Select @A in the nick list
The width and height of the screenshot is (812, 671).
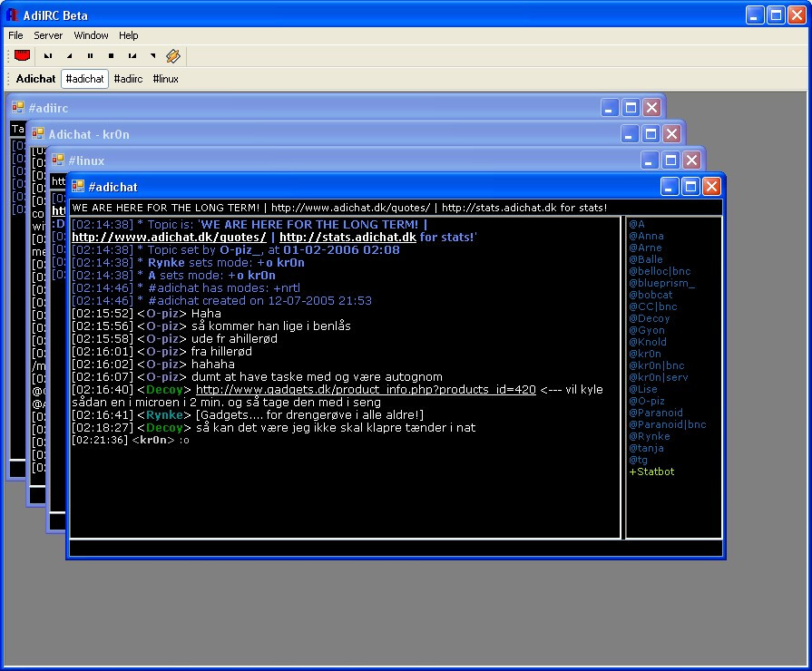click(x=637, y=224)
